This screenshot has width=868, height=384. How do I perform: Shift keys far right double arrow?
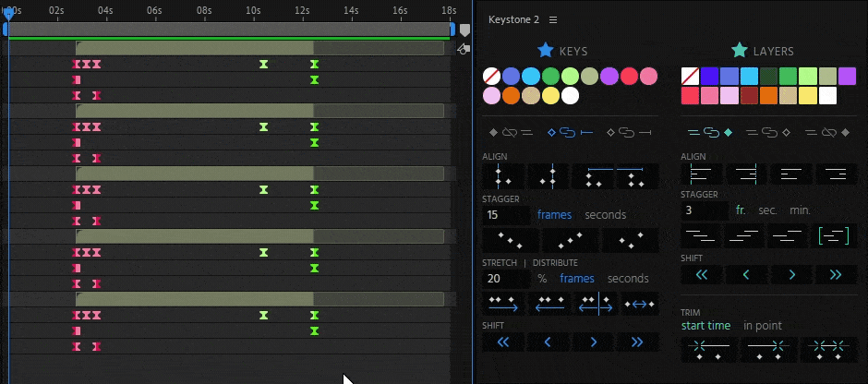coord(638,342)
